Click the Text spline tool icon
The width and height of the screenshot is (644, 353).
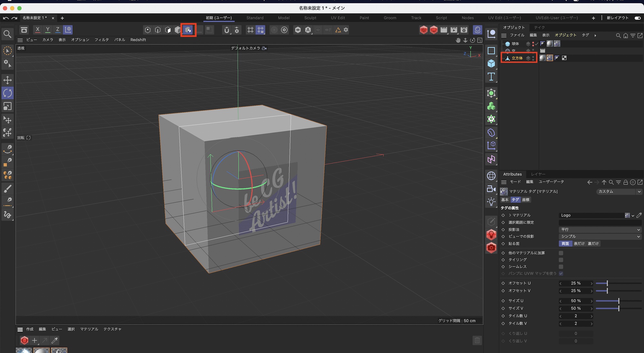pyautogui.click(x=491, y=77)
